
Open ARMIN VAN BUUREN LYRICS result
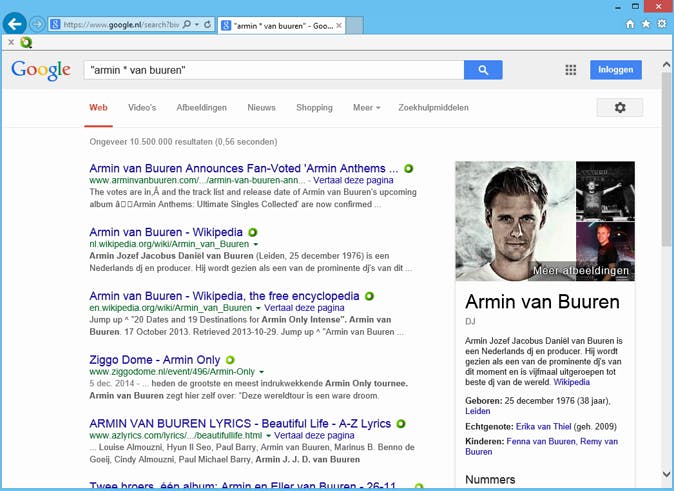point(240,423)
